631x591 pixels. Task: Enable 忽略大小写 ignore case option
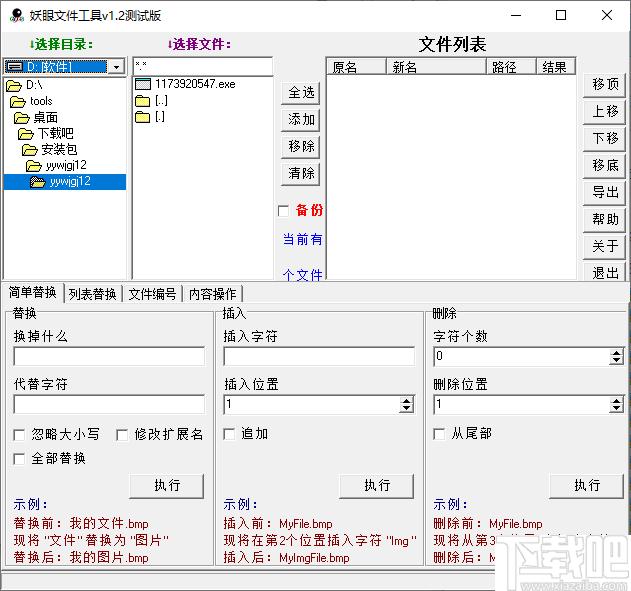pyautogui.click(x=19, y=434)
